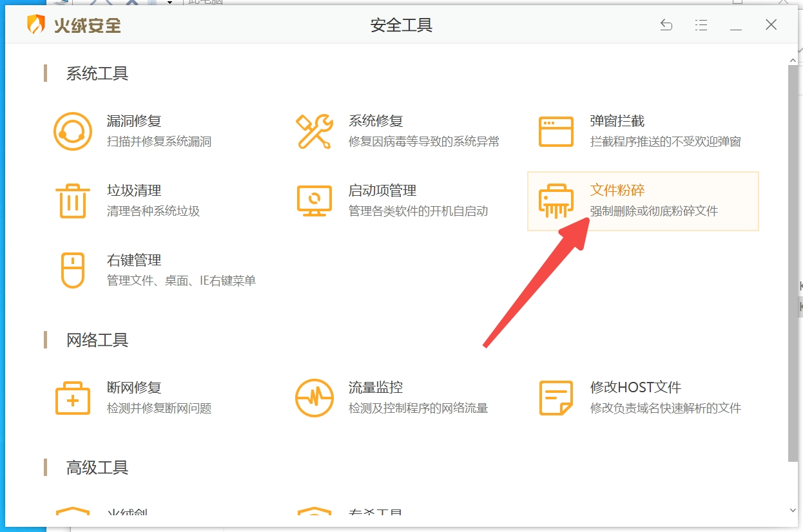The height and width of the screenshot is (532, 803).
Task: Click the vertical scrollbar thumb
Action: [793, 262]
